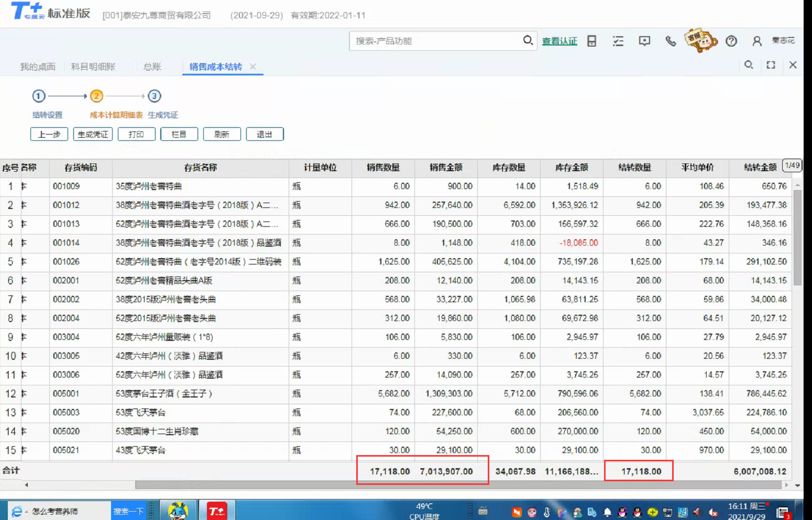812x520 pixels.
Task: Click the vertical scrollbar thumb of table
Action: [x=797, y=237]
